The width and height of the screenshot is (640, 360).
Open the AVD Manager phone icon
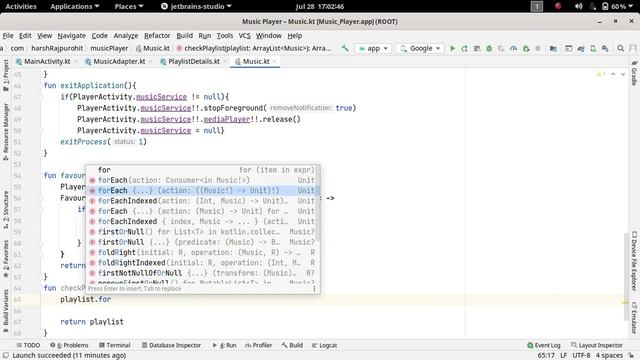coord(593,48)
